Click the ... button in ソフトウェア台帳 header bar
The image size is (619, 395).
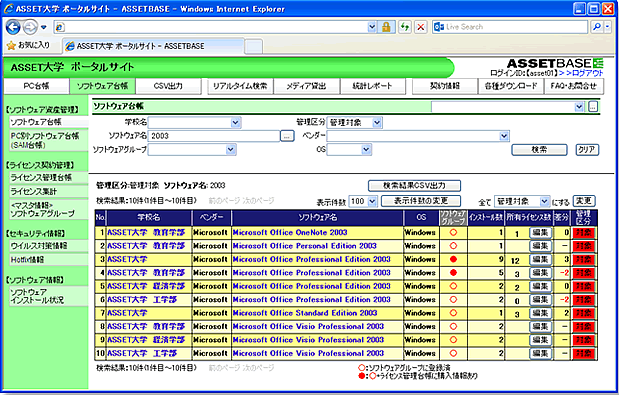[x=593, y=107]
